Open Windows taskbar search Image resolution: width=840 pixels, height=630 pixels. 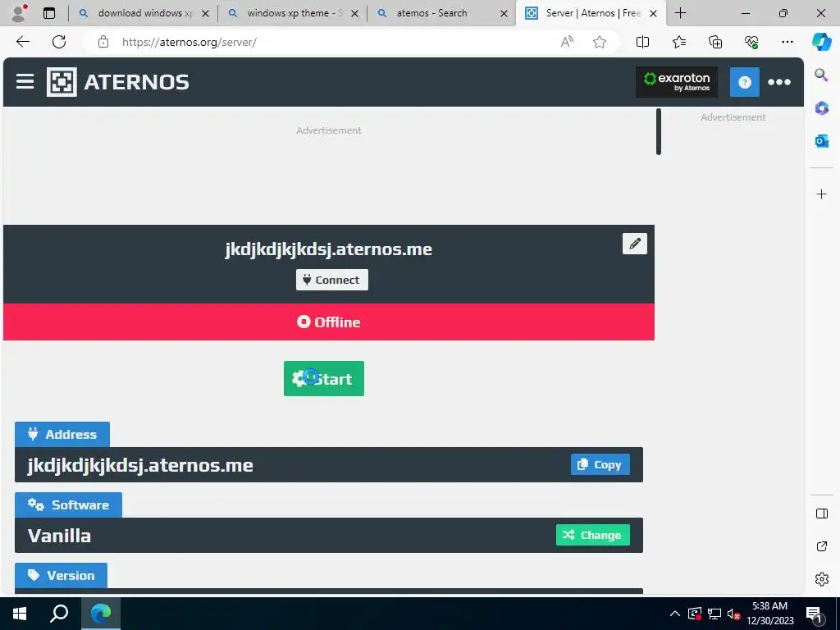click(59, 614)
